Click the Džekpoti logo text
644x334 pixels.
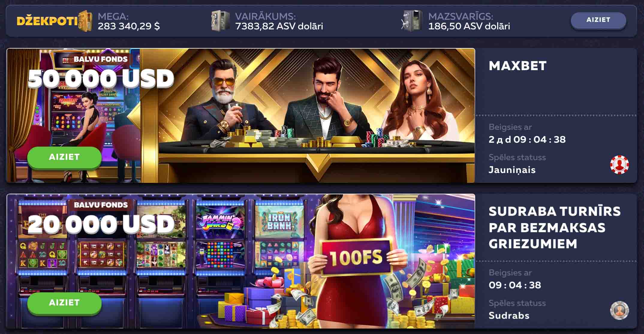tap(47, 21)
